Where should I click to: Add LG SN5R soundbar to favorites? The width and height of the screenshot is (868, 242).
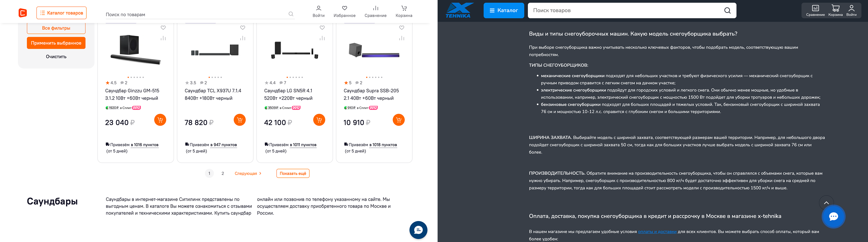coord(322,28)
